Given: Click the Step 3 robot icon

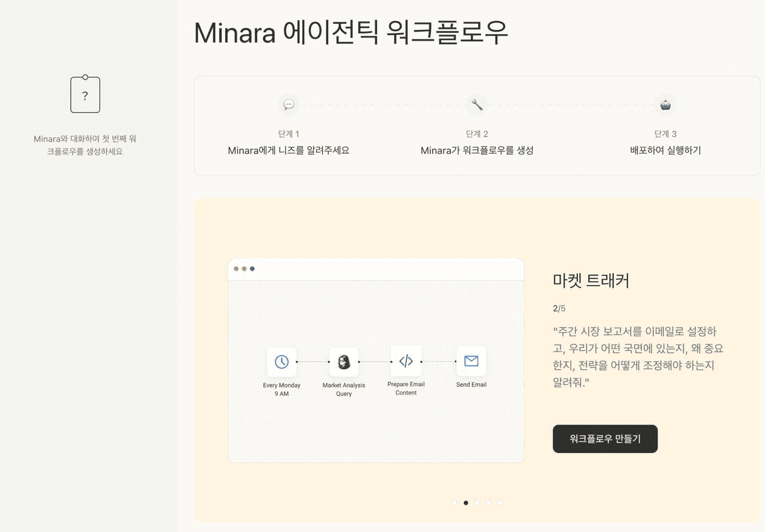Looking at the screenshot, I should pyautogui.click(x=665, y=105).
